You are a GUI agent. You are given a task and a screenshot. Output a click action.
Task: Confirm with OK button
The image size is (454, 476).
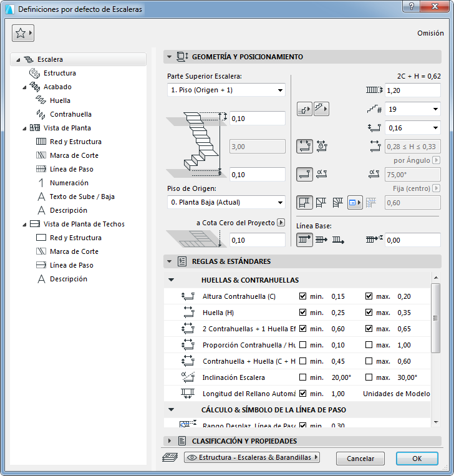(417, 459)
